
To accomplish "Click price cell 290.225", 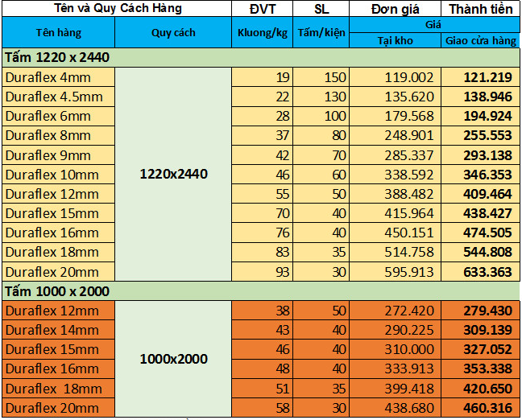I will tap(396, 330).
